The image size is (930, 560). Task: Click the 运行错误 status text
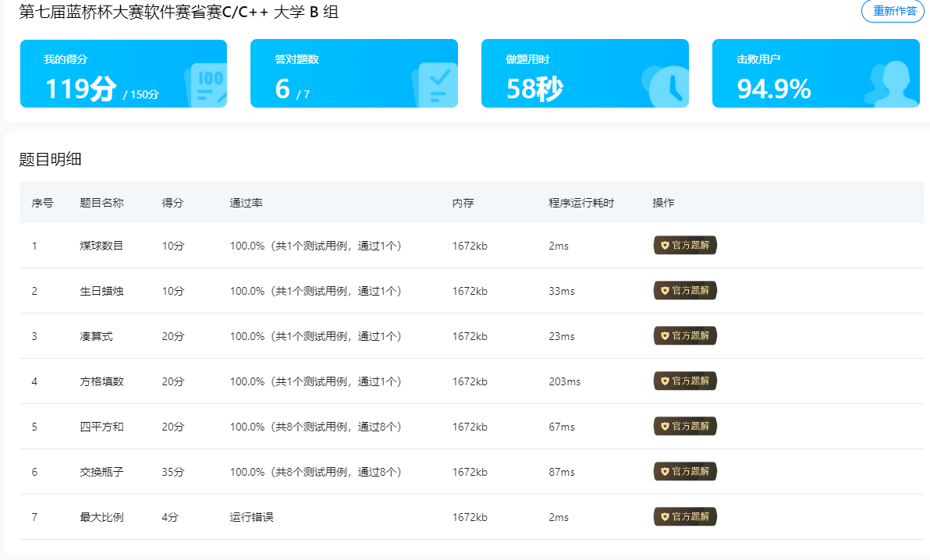[251, 517]
